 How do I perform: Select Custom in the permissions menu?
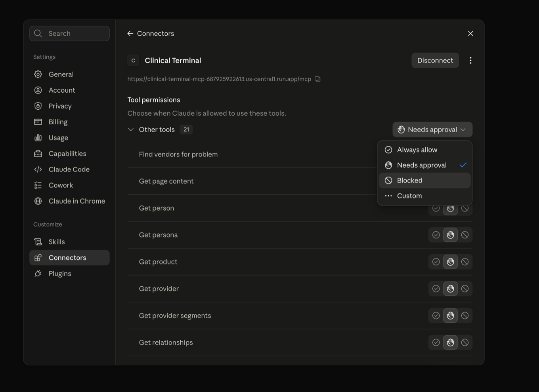pyautogui.click(x=424, y=196)
